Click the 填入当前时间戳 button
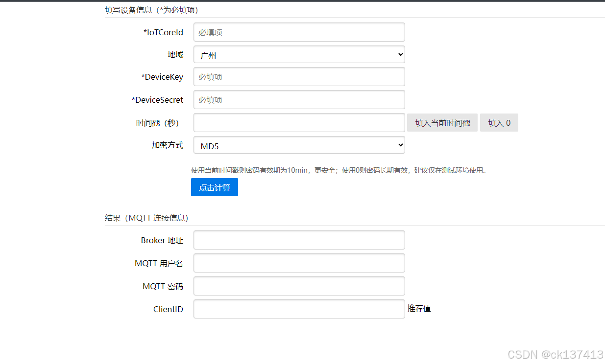 442,122
